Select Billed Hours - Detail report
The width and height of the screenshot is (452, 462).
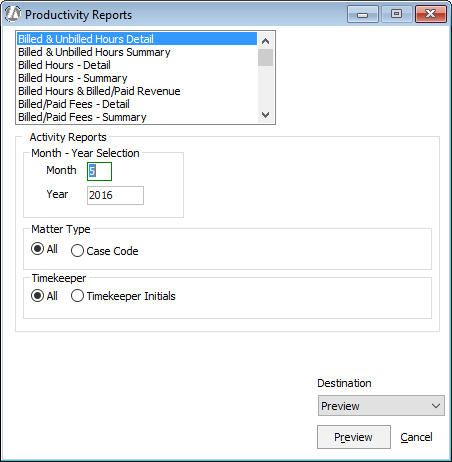click(x=137, y=65)
